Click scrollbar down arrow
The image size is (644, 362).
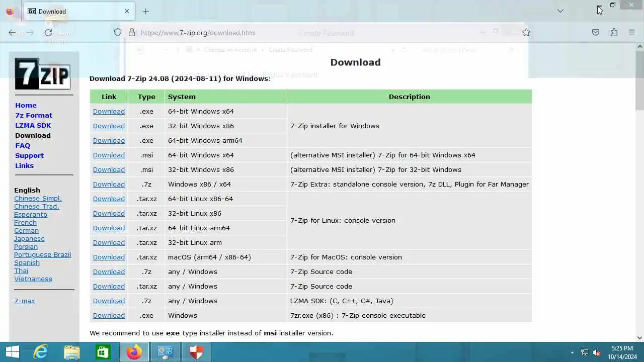pyautogui.click(x=639, y=338)
